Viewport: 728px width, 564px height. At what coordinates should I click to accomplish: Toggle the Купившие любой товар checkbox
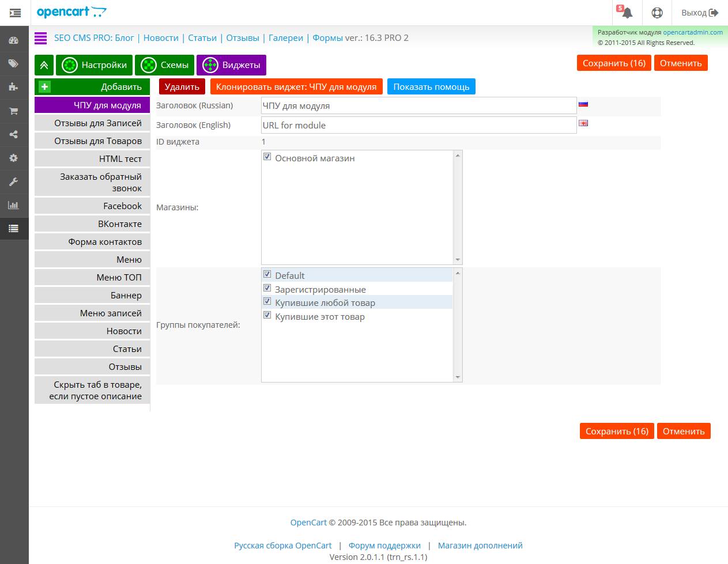[x=267, y=301]
